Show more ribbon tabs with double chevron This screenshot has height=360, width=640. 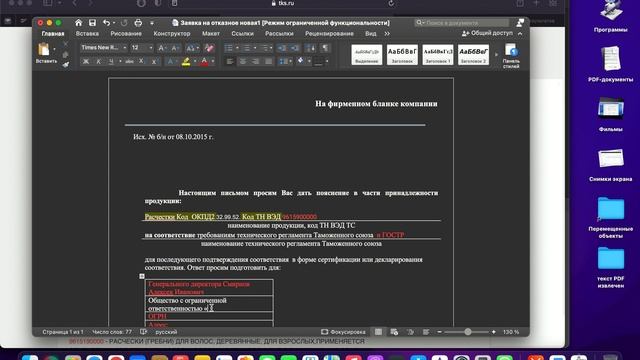pos(387,33)
